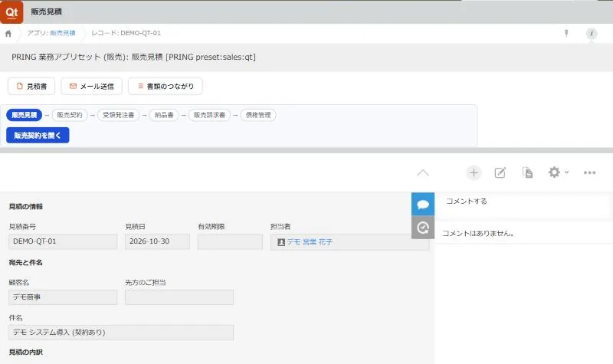Select the 受領発注書 workflow step
The image size is (613, 364).
[119, 115]
